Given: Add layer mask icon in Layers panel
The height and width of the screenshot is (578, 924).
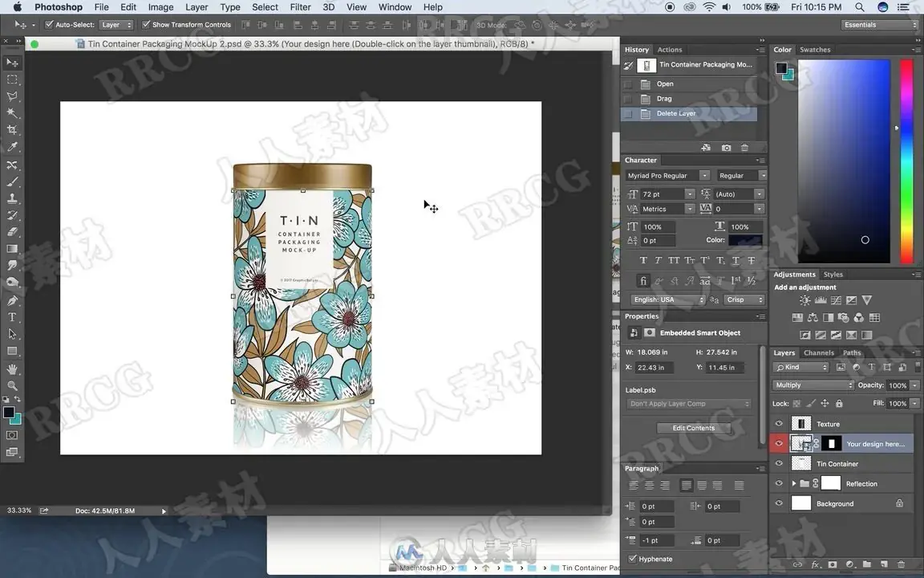Looking at the screenshot, I should tap(832, 564).
